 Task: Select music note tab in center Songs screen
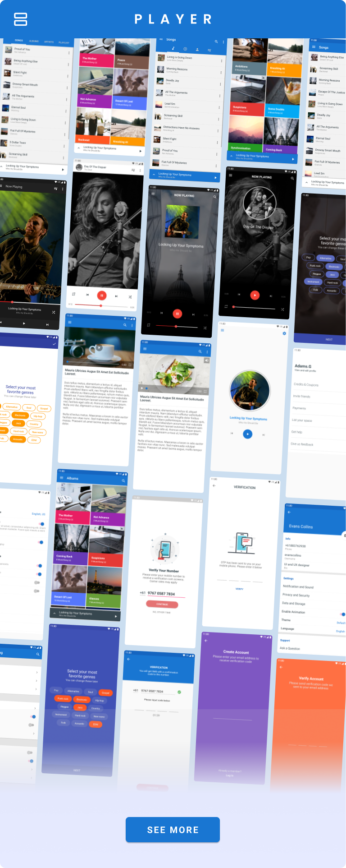pos(173,48)
